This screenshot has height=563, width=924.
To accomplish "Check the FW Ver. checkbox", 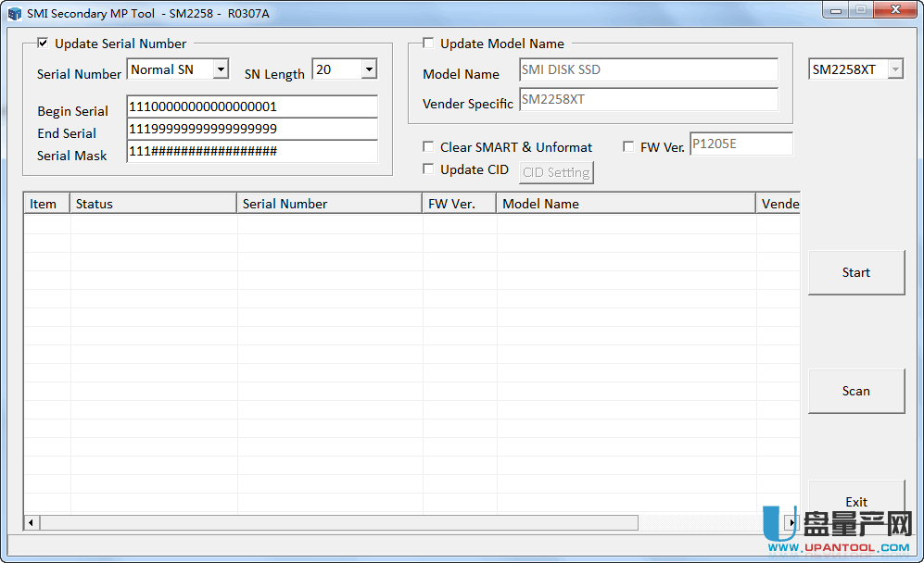I will (628, 146).
